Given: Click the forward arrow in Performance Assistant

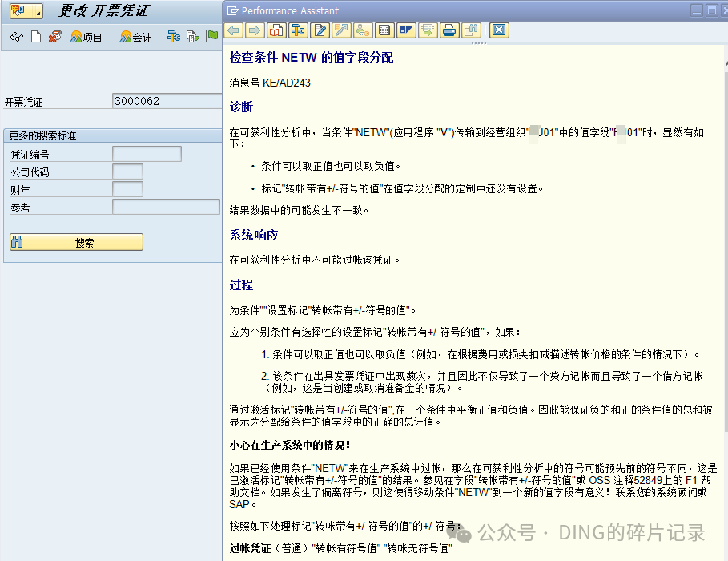Looking at the screenshot, I should tap(255, 30).
